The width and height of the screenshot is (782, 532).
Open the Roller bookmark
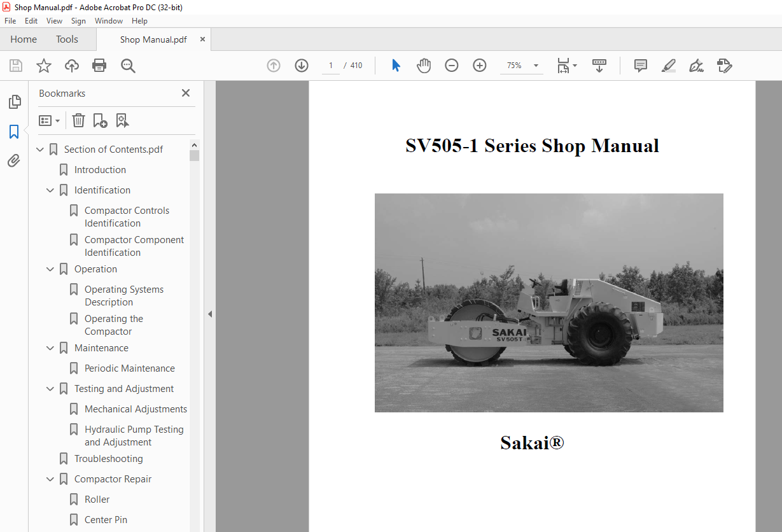click(97, 500)
